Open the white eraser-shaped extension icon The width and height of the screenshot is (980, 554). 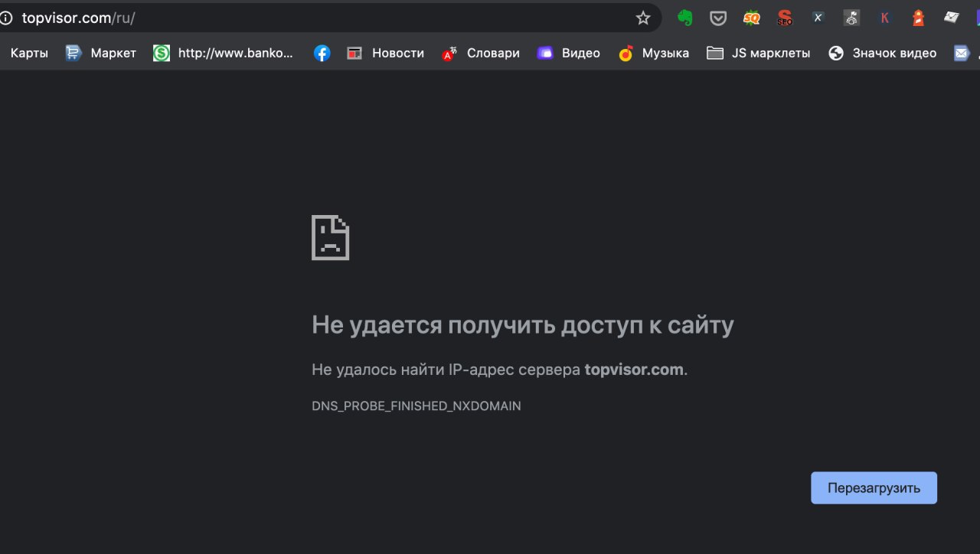point(952,17)
